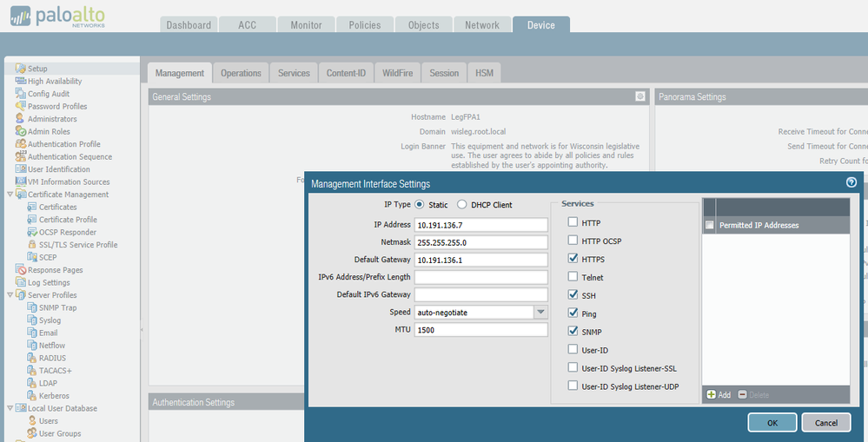Toggle the Permitted IP Addresses select-all checkbox
The height and width of the screenshot is (442, 868).
tap(710, 226)
